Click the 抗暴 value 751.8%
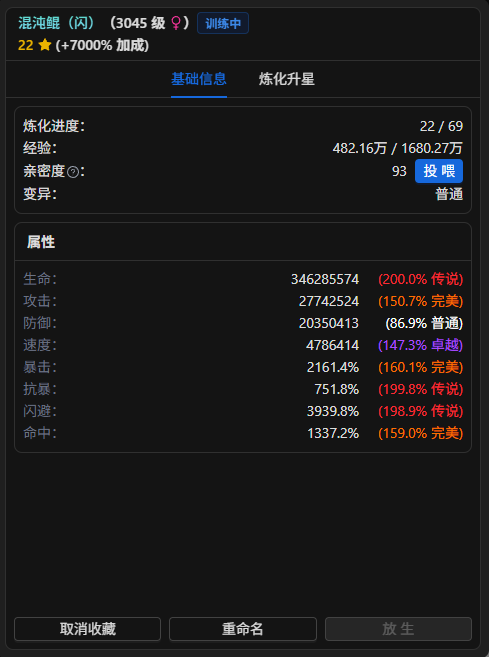 (336, 389)
